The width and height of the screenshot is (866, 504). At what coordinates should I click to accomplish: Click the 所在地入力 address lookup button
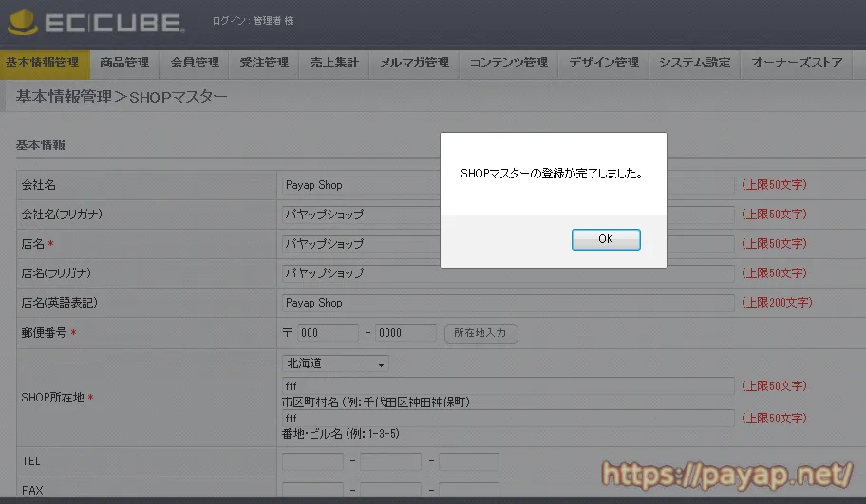(x=481, y=333)
